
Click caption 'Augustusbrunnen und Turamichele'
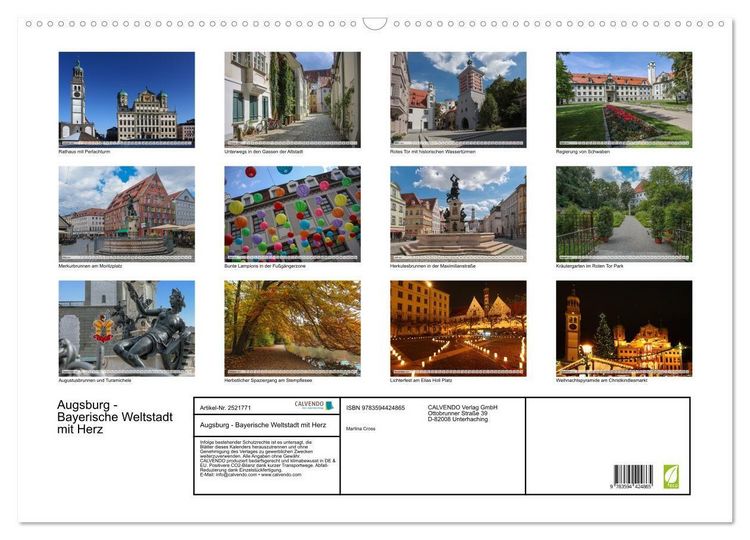pos(95,380)
